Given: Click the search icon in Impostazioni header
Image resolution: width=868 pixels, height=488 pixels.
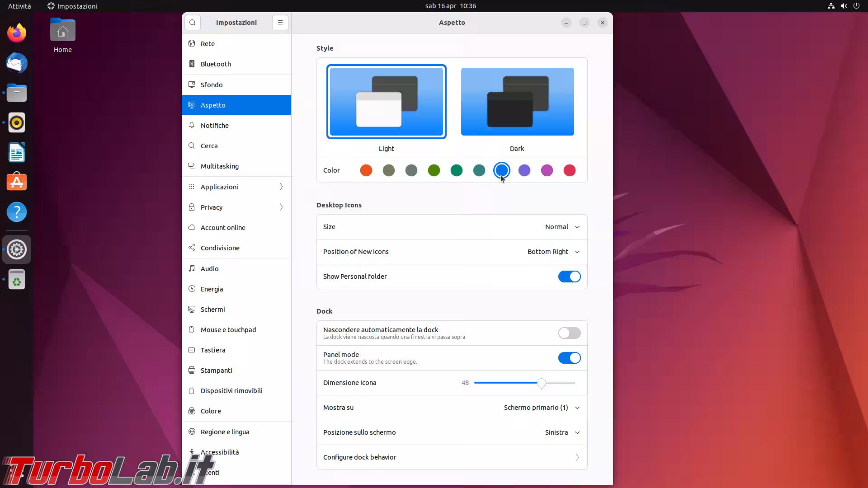Looking at the screenshot, I should (x=193, y=23).
